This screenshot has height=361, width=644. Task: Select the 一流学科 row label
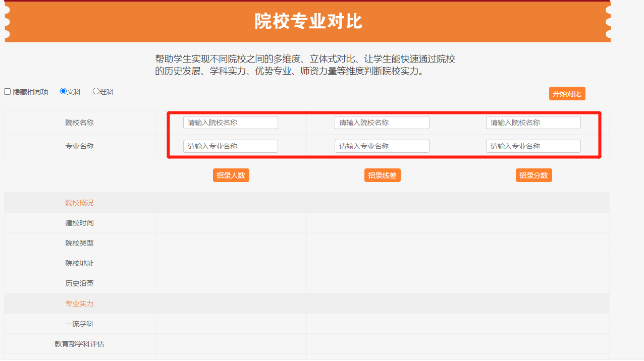point(79,324)
